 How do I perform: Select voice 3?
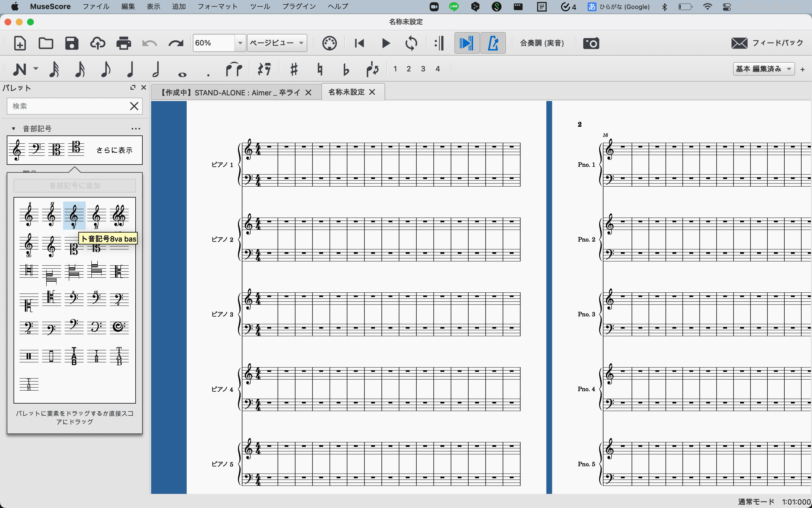(423, 69)
